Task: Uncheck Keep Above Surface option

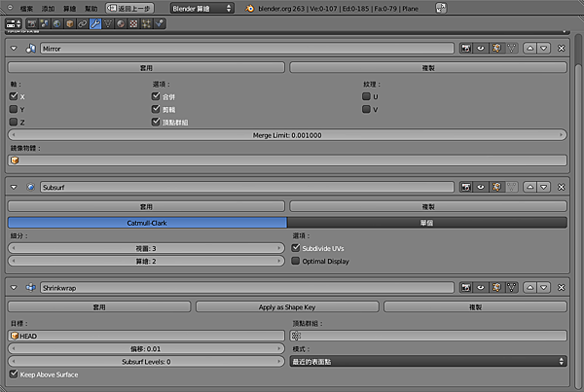Action: [x=14, y=374]
